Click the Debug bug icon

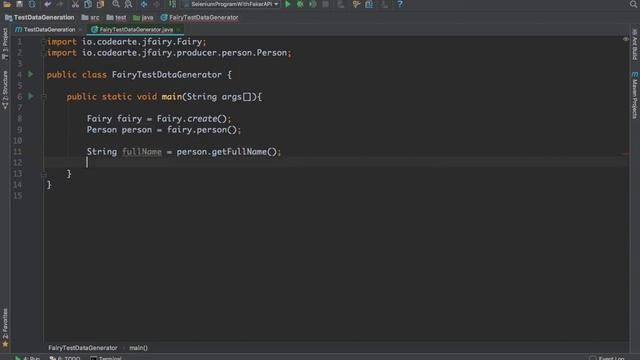pos(300,4)
